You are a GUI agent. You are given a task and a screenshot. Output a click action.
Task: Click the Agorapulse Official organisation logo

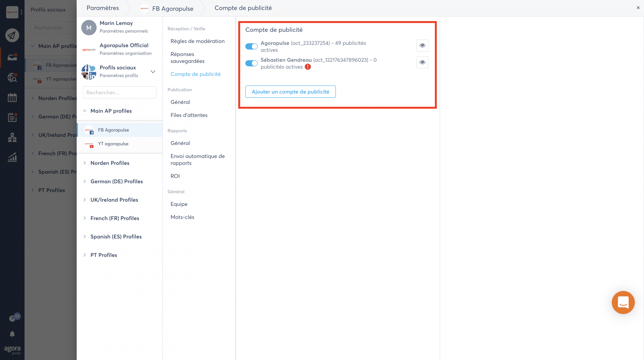click(x=89, y=50)
